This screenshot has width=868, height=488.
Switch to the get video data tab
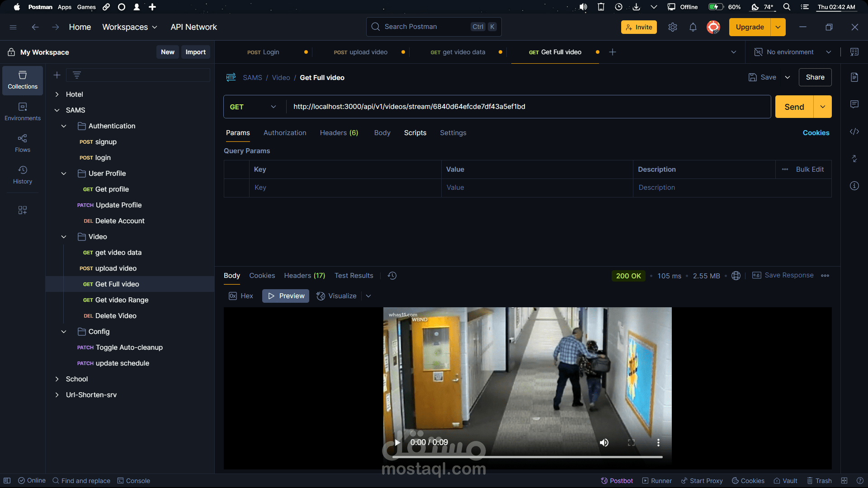[458, 52]
